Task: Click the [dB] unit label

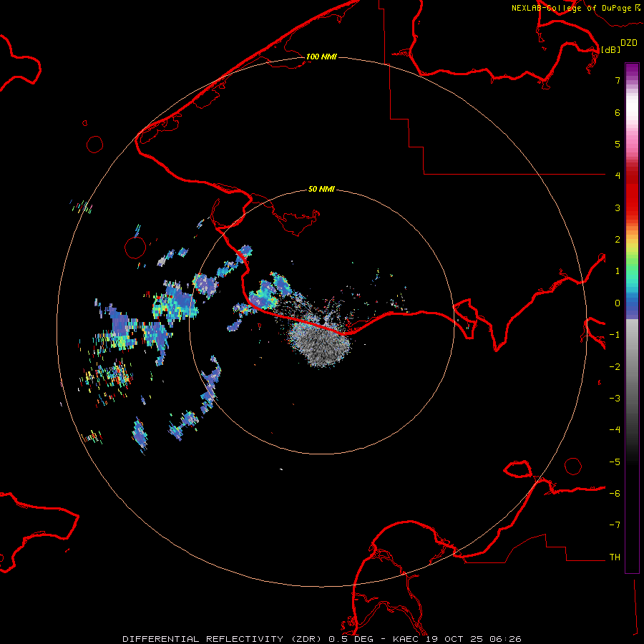Action: pyautogui.click(x=611, y=49)
